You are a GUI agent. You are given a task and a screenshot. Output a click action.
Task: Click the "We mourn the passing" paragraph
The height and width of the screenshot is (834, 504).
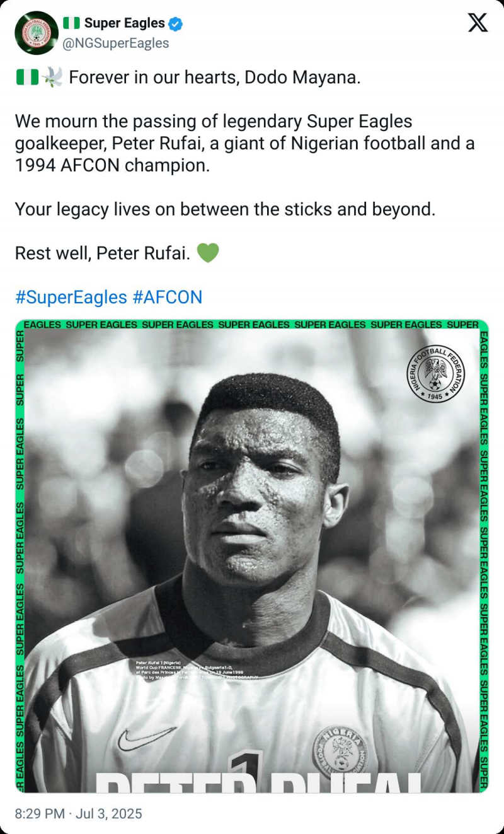(244, 143)
